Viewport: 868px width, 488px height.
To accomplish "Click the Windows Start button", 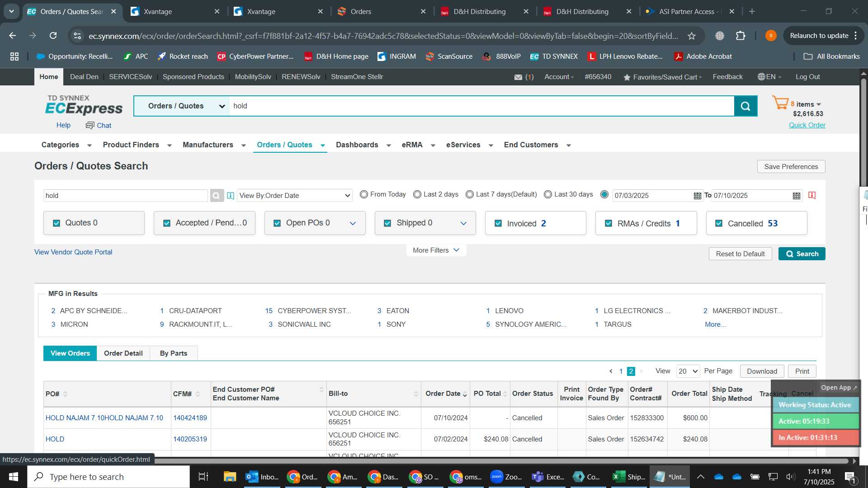I will (13, 477).
